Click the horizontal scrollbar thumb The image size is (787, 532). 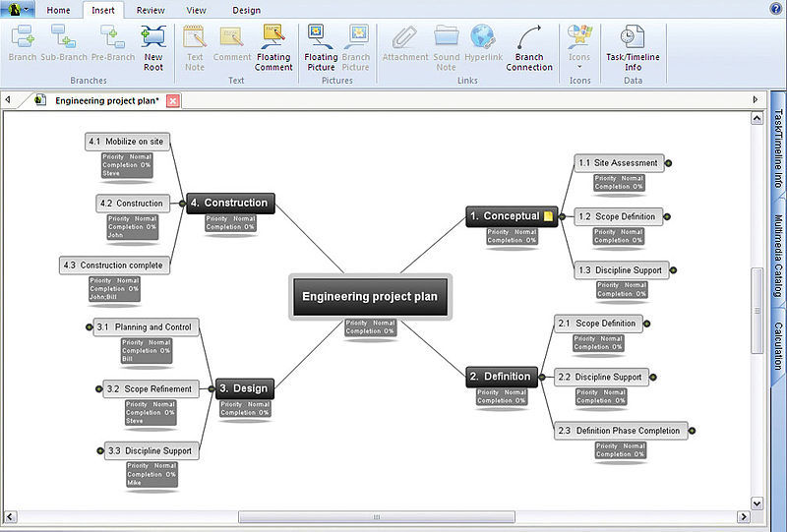[x=374, y=516]
